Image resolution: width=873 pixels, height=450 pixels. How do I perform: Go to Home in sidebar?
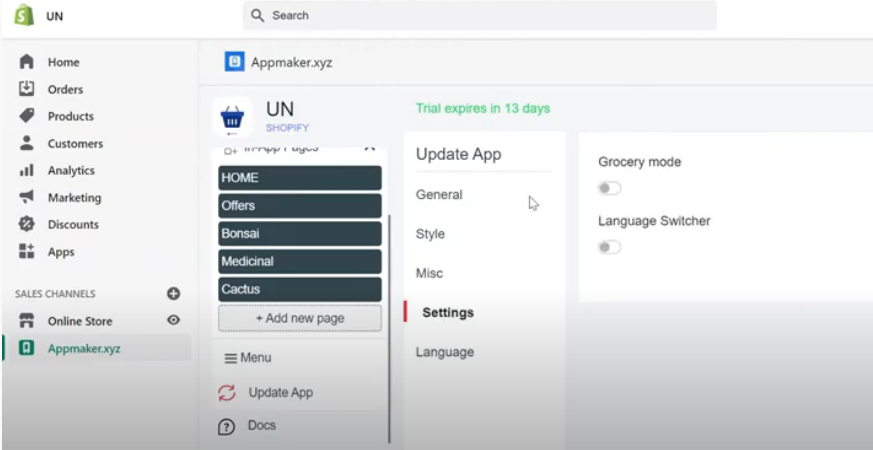pyautogui.click(x=63, y=62)
